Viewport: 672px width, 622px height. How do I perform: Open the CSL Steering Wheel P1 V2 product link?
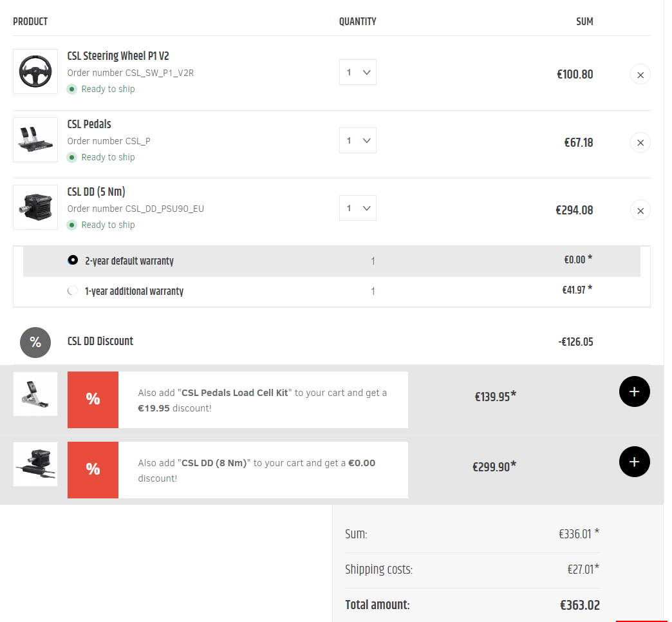pos(118,57)
